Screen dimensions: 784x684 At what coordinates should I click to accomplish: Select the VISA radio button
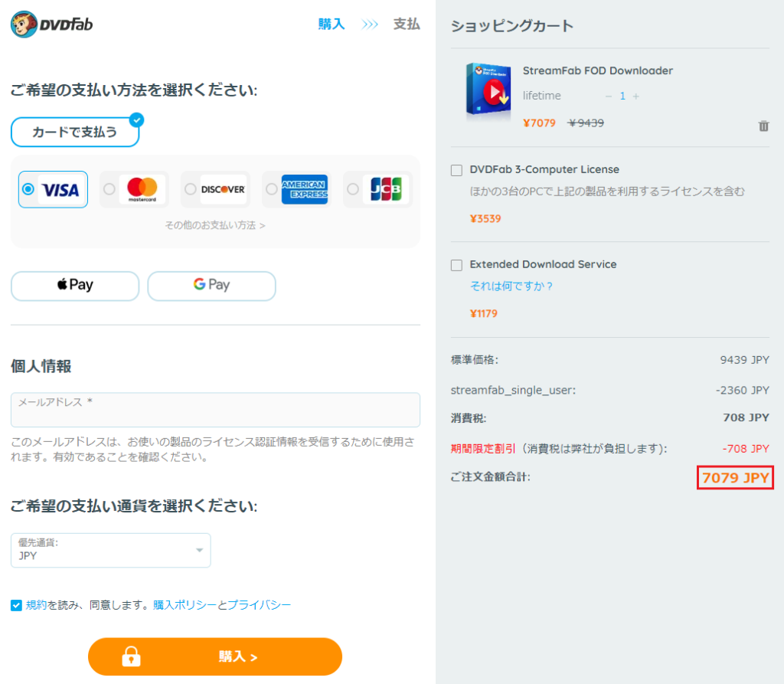[x=28, y=189]
